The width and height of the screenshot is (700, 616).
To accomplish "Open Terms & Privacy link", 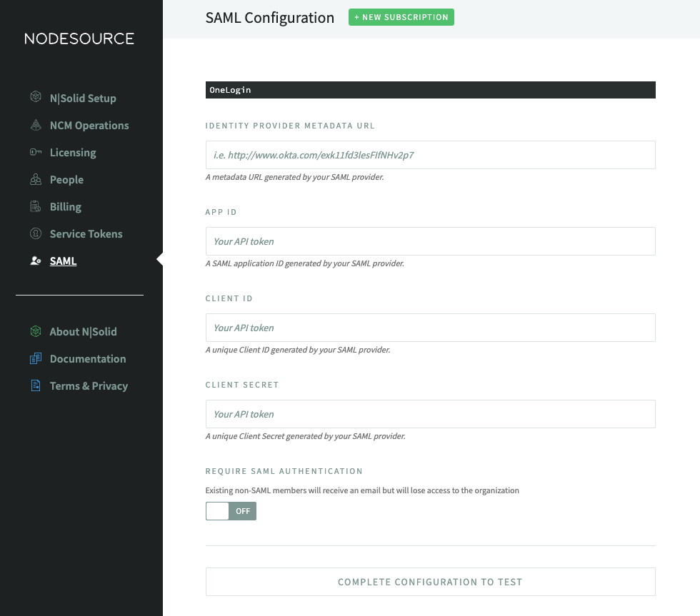I will point(89,386).
